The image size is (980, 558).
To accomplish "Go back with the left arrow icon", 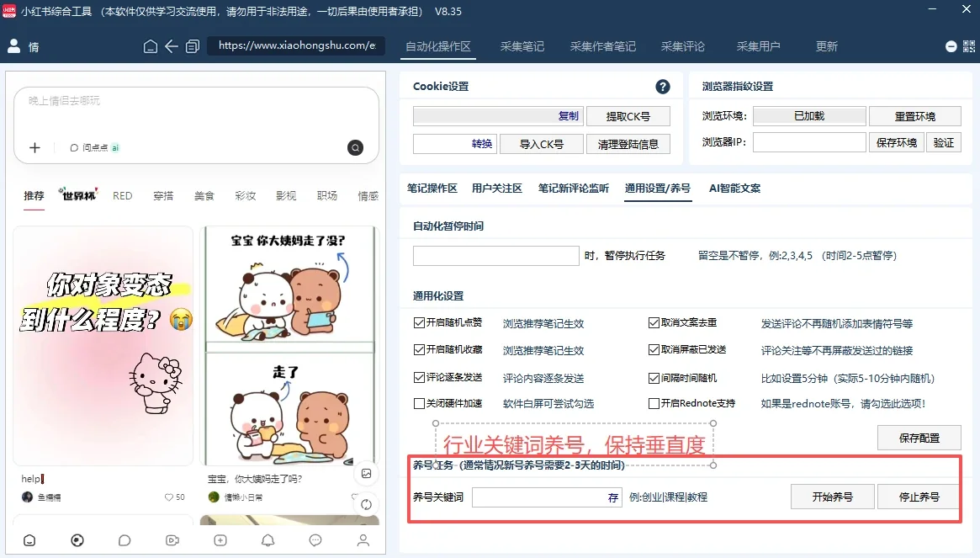I will tap(172, 46).
